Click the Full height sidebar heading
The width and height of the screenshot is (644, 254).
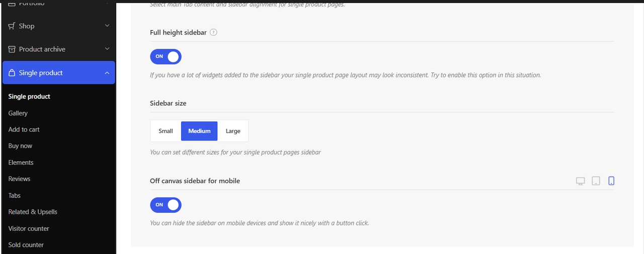pos(178,32)
